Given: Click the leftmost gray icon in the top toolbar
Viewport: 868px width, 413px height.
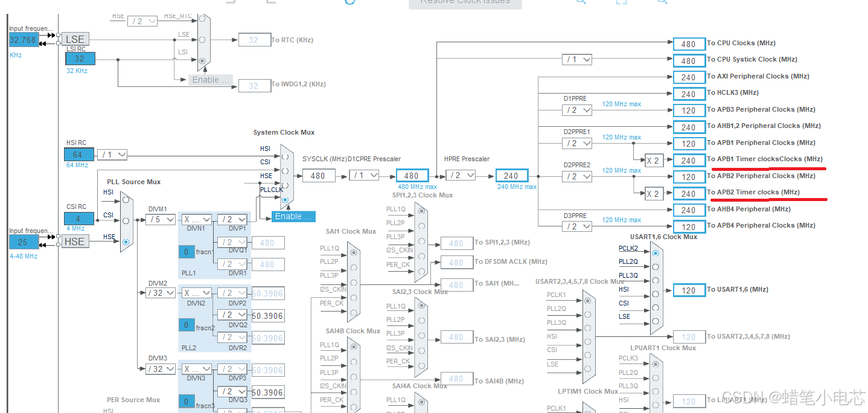Looking at the screenshot, I should click(x=229, y=2).
